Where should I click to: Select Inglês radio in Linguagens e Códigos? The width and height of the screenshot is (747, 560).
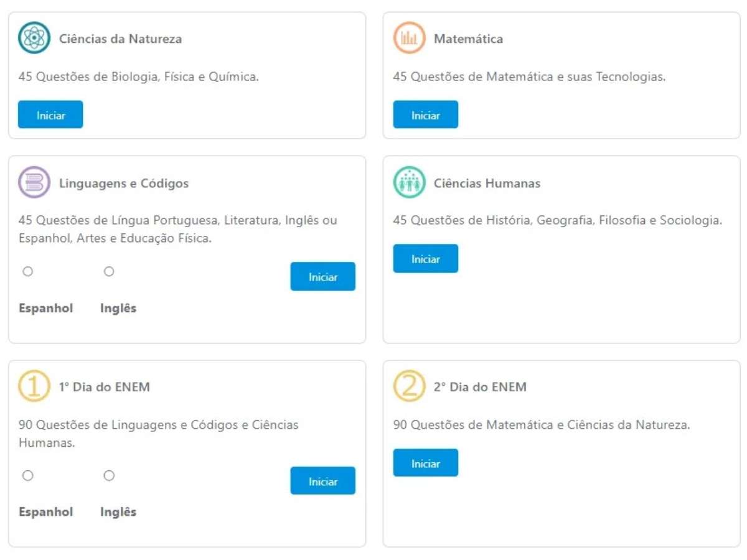pyautogui.click(x=109, y=271)
